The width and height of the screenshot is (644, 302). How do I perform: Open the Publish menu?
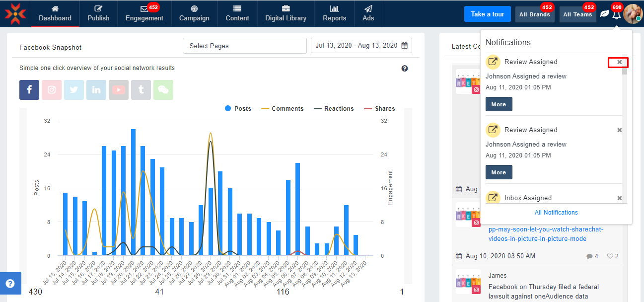(x=98, y=13)
